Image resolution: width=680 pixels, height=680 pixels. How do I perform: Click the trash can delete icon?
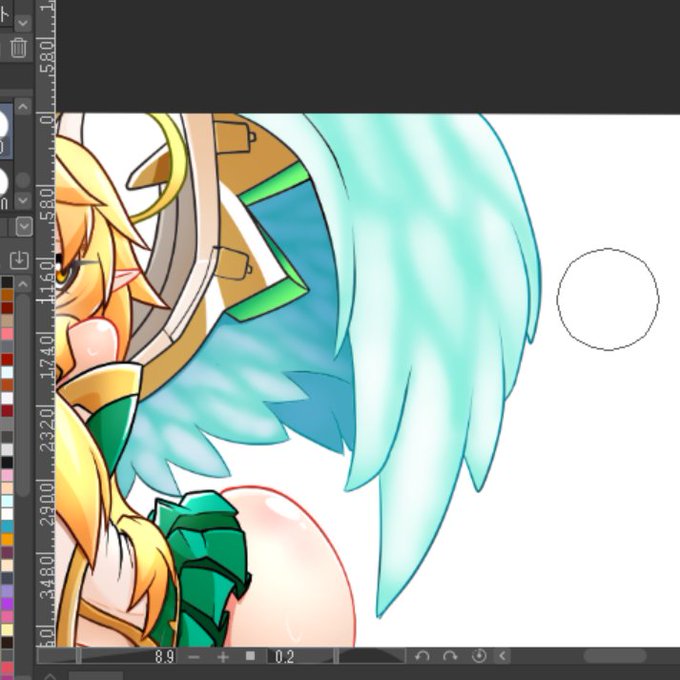click(18, 47)
